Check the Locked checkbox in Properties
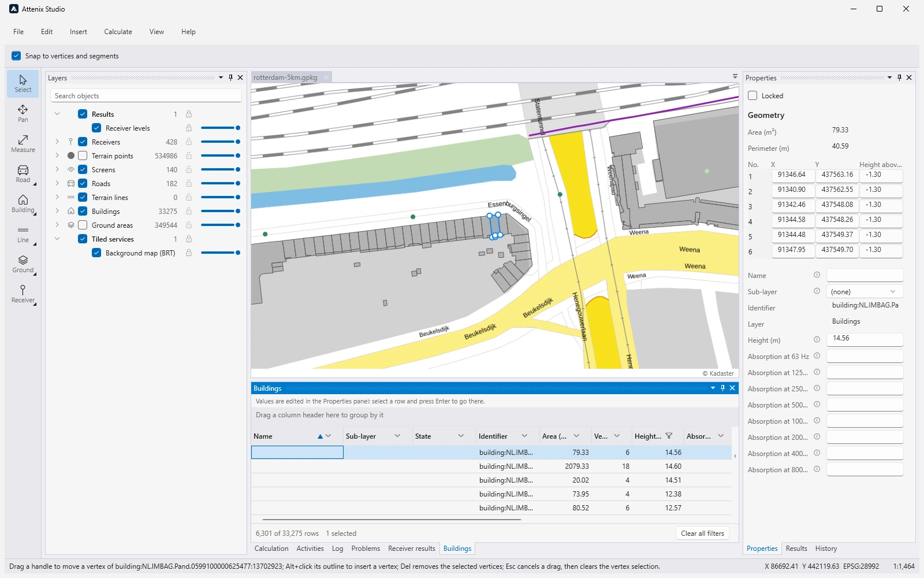Screen dimensions: 924x578 coord(752,95)
